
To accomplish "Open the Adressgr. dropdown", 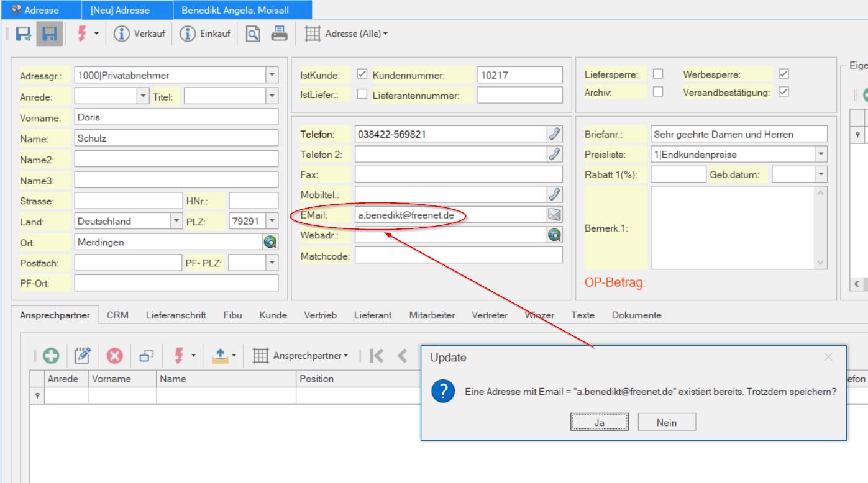I will (272, 76).
